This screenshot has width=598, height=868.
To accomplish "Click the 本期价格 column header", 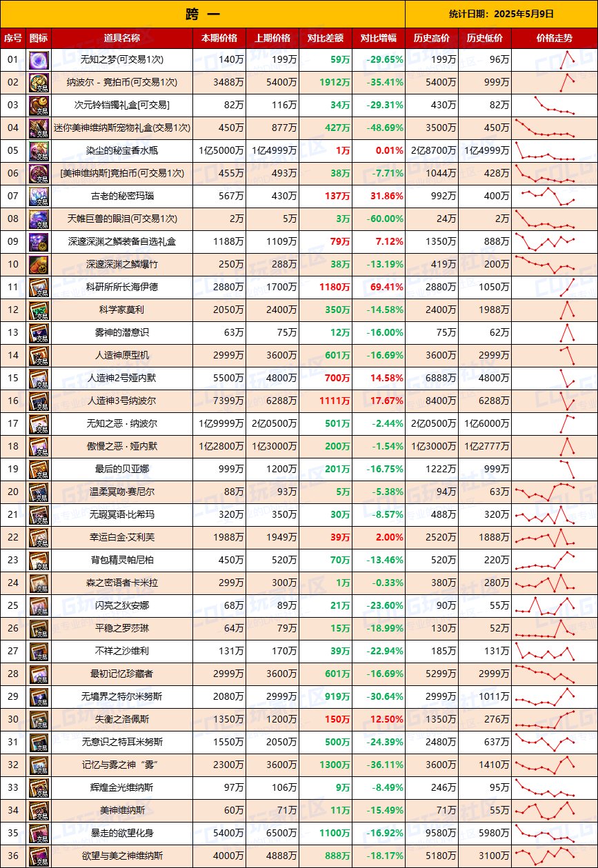I will pos(219,38).
